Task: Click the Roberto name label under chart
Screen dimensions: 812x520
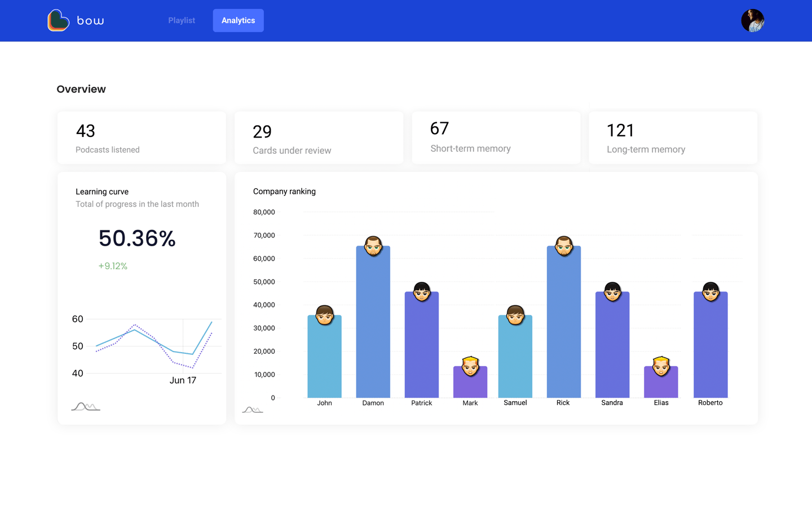Action: [710, 402]
